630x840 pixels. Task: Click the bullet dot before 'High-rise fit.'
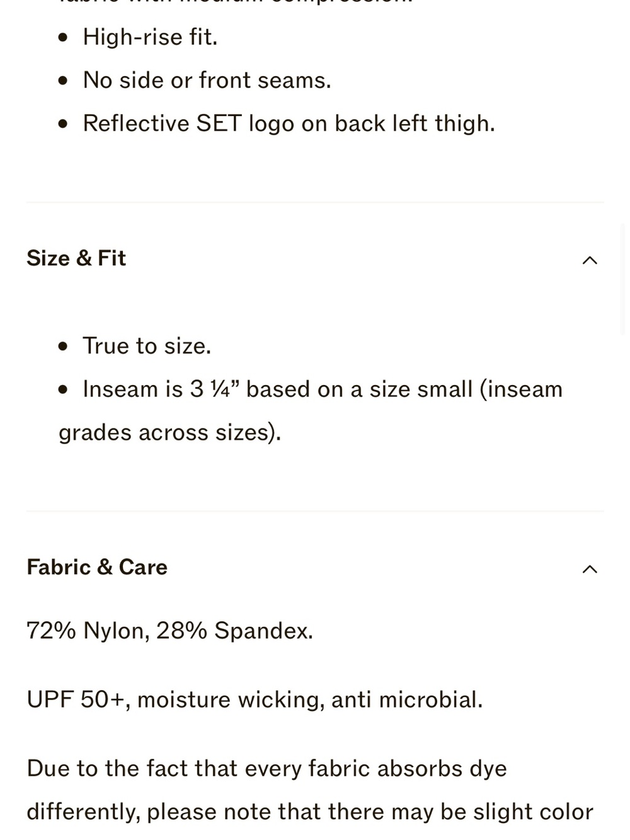[62, 38]
